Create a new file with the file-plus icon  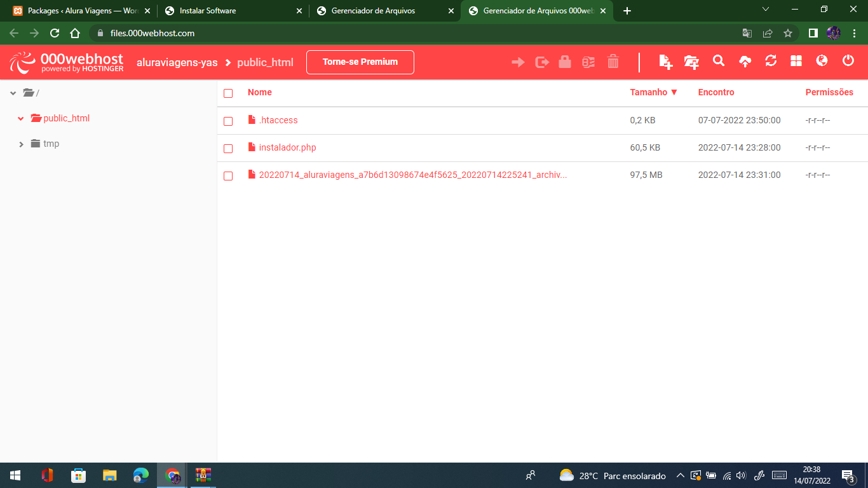pos(665,62)
